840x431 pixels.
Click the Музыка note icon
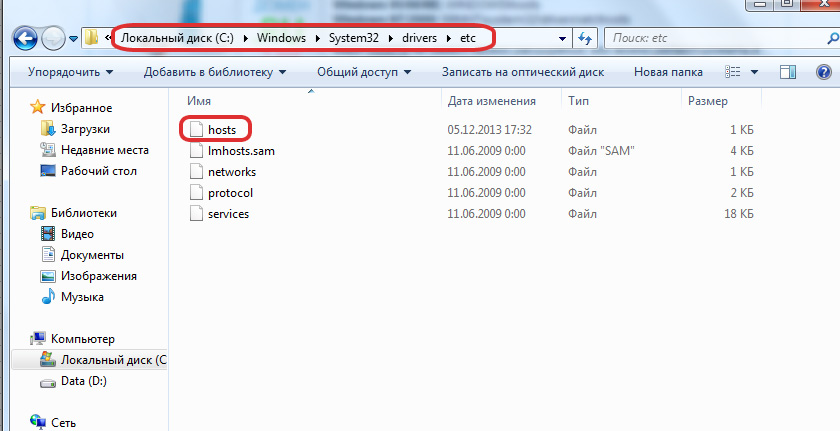click(x=48, y=297)
